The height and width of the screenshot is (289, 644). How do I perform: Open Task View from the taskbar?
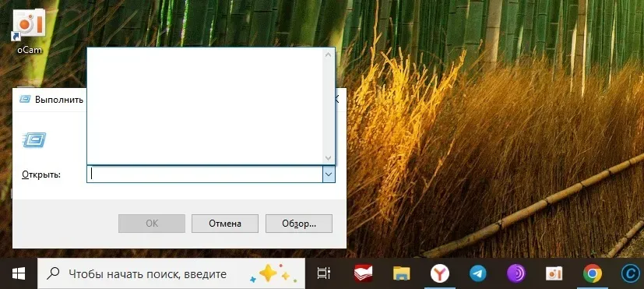324,273
